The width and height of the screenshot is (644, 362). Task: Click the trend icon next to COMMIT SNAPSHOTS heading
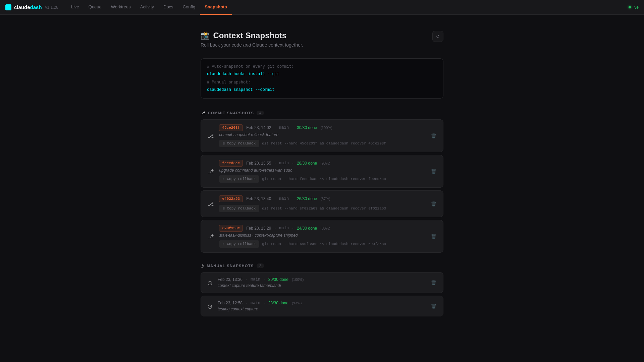coord(203,113)
